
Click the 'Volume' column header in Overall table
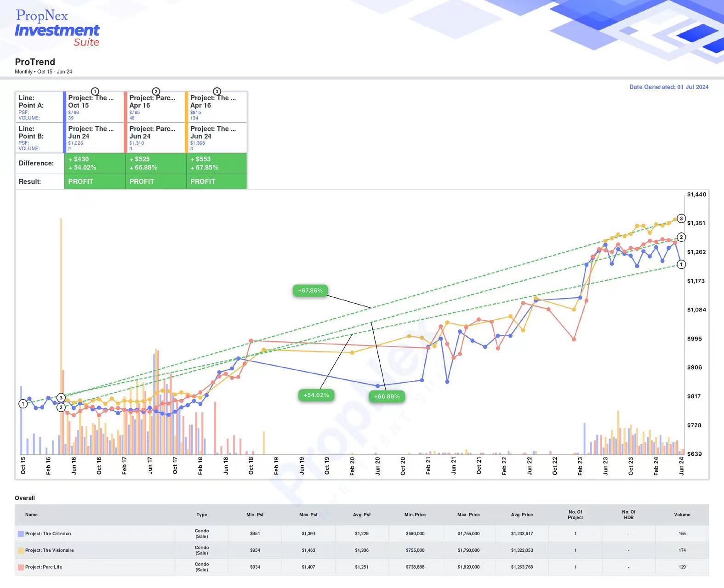tap(682, 514)
